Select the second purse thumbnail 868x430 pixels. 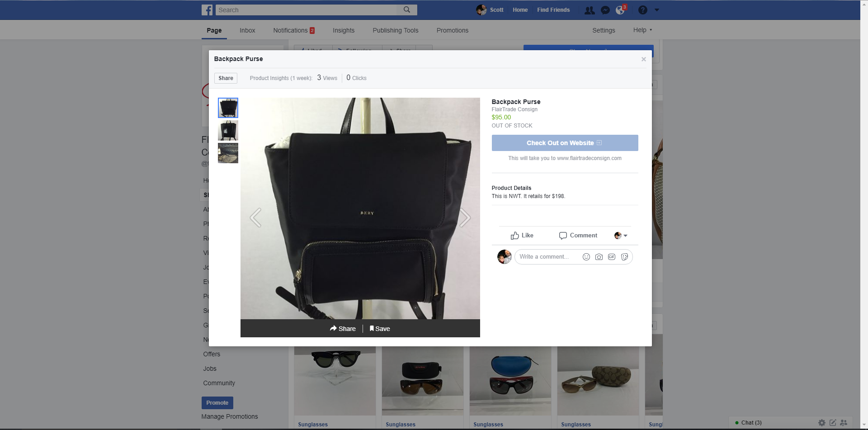(228, 131)
